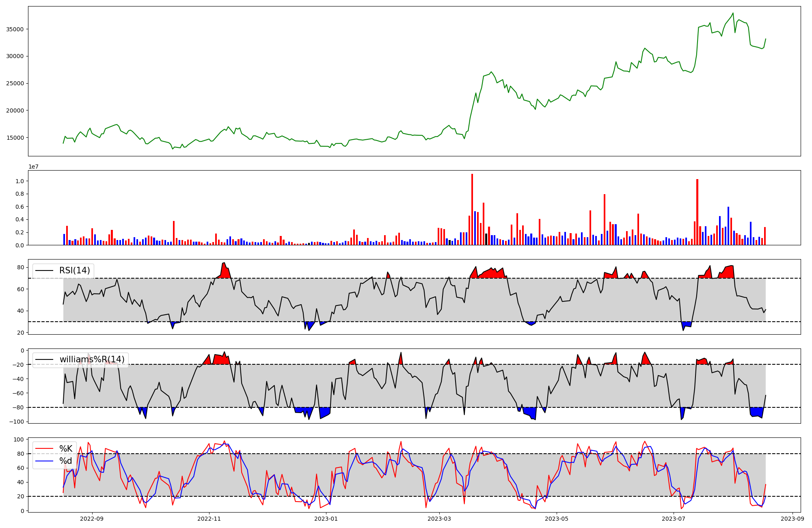Click the black RSI(14) legend line sample
This screenshot has height=528, width=812.
(x=44, y=270)
